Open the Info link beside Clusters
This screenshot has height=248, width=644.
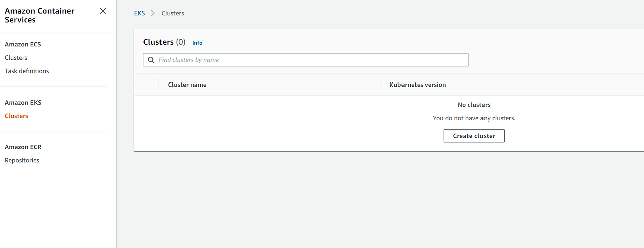(x=197, y=43)
